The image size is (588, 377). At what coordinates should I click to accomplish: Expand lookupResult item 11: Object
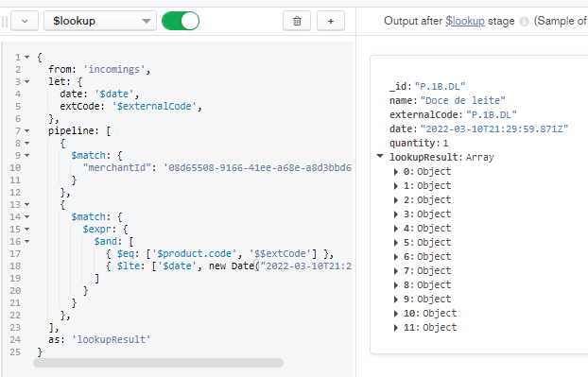[396, 328]
